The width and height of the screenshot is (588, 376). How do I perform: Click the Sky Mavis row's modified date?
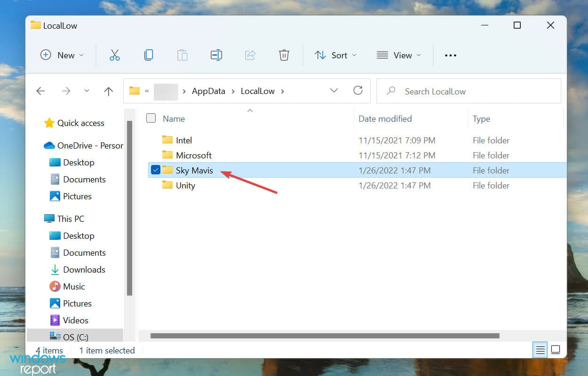tap(395, 170)
